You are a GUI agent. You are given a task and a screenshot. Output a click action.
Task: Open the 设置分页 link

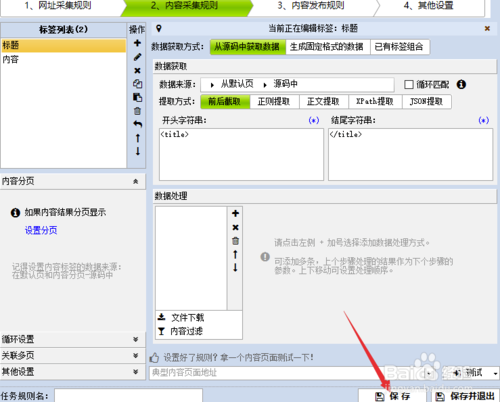(41, 230)
